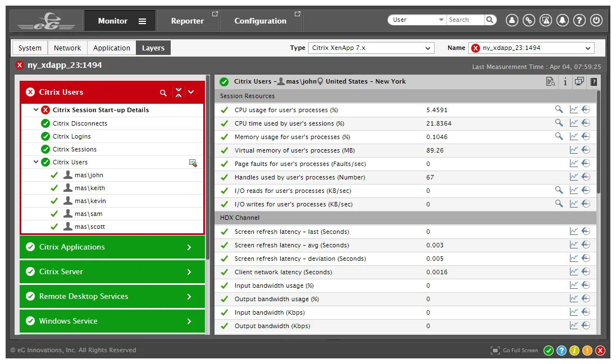Select user mas\kevin in tree
Screen dimensions: 616x364
click(90, 201)
